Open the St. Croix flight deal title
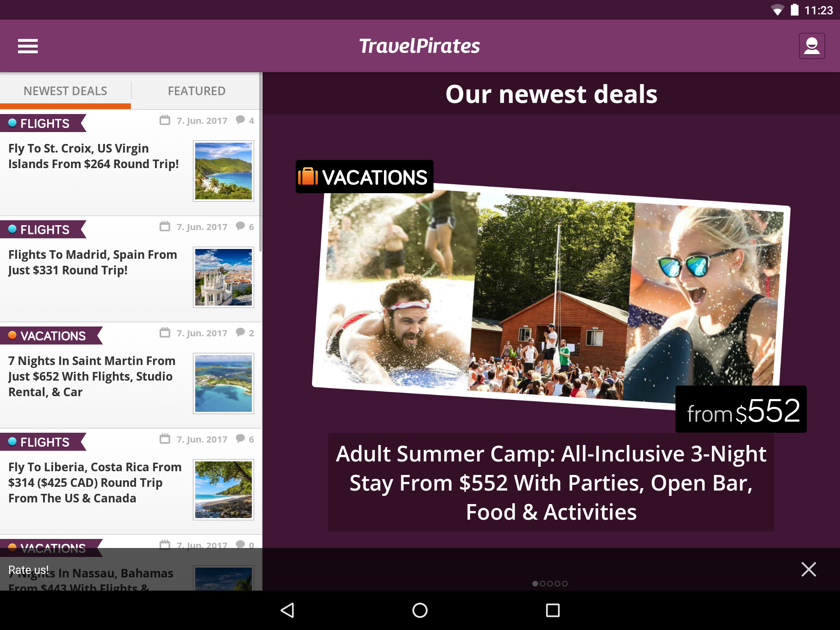The width and height of the screenshot is (840, 630). click(x=94, y=156)
